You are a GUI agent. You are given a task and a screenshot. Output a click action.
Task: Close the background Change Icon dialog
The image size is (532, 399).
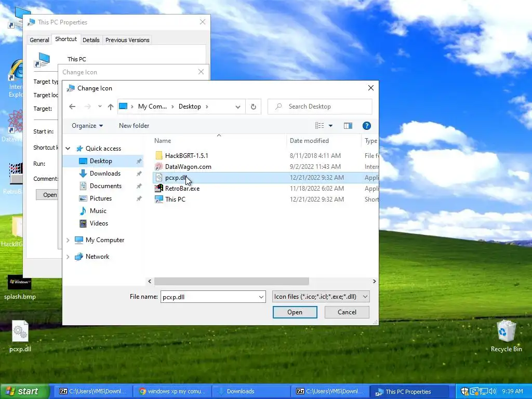pyautogui.click(x=201, y=72)
